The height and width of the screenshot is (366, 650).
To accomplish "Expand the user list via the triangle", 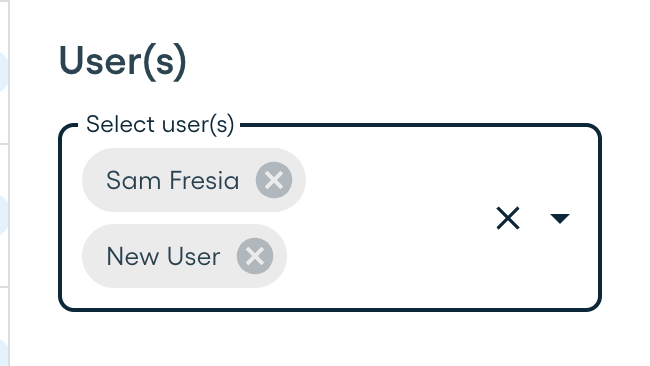I will coord(560,218).
